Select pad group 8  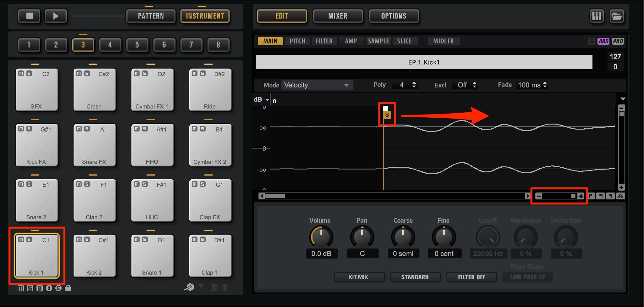(218, 45)
